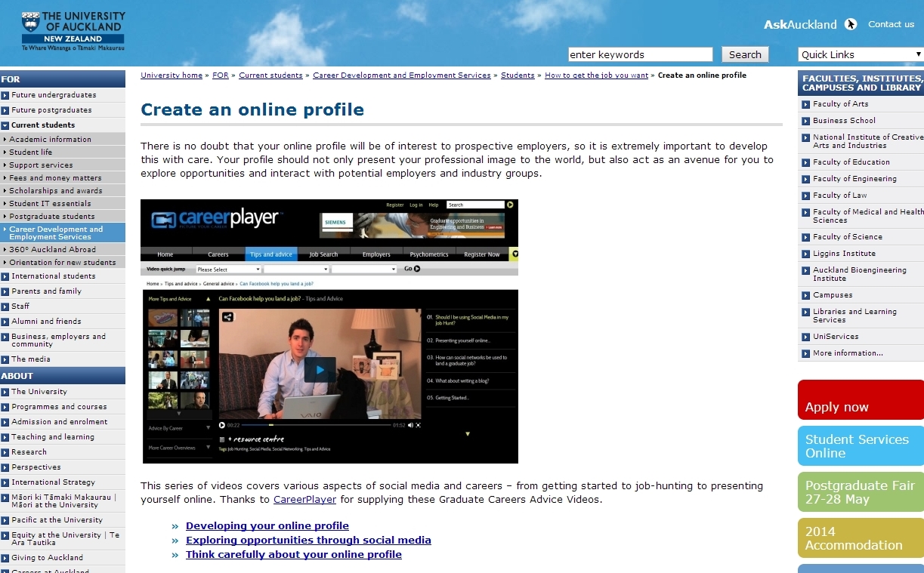Open the Quick Links dropdown
924x573 pixels.
[x=861, y=54]
